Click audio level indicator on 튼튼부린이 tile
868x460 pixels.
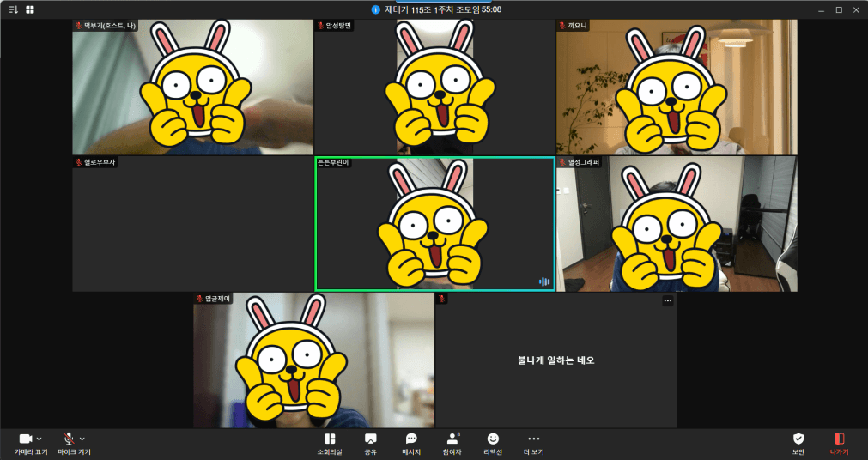point(544,281)
